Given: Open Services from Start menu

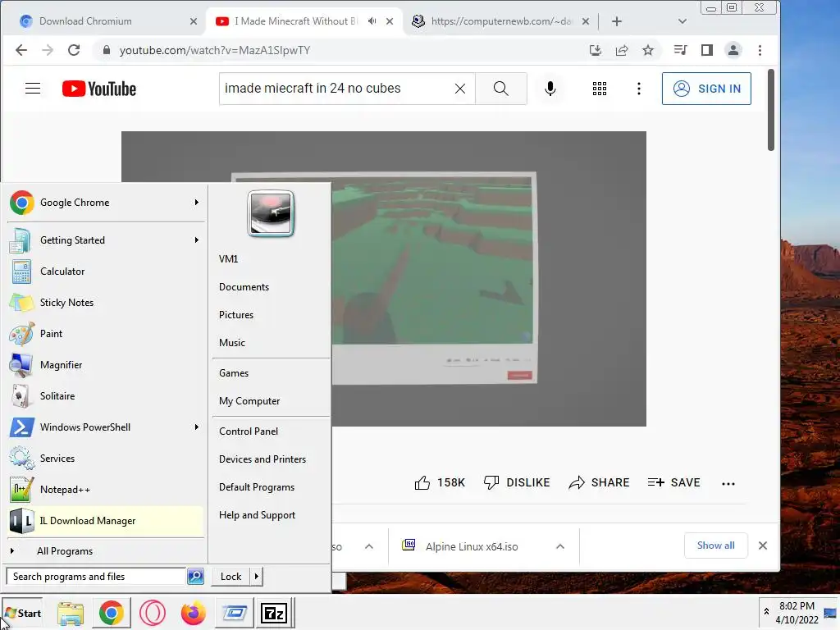Looking at the screenshot, I should coord(105,459).
